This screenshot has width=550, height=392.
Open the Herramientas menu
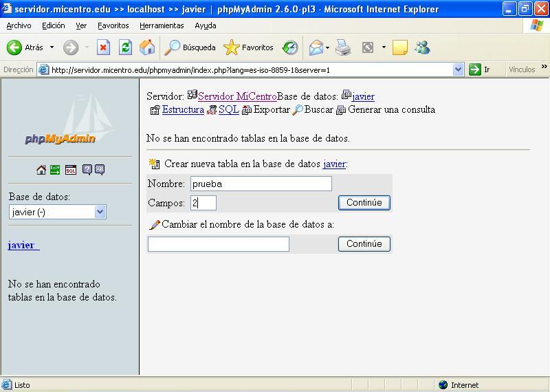point(162,25)
